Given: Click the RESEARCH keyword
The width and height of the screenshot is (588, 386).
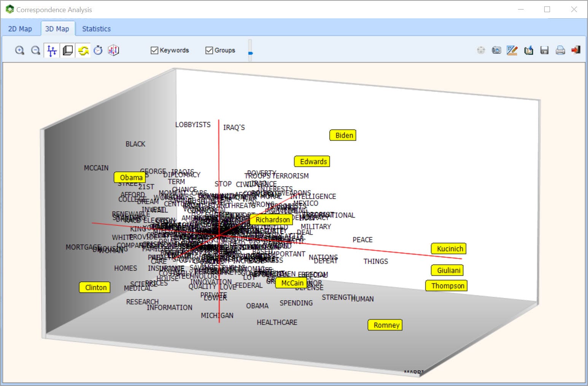Looking at the screenshot, I should pos(142,302).
